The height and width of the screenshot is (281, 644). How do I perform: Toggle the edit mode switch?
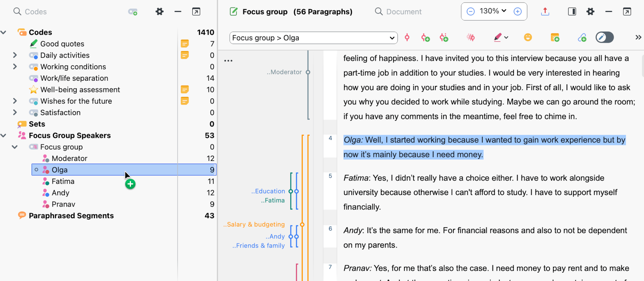[x=605, y=37]
